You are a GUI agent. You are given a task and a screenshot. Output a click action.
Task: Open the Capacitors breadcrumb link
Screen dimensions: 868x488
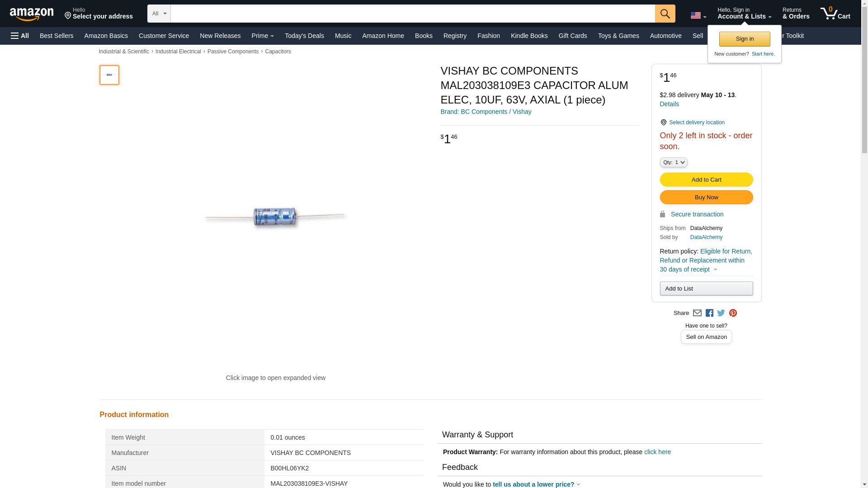(278, 52)
